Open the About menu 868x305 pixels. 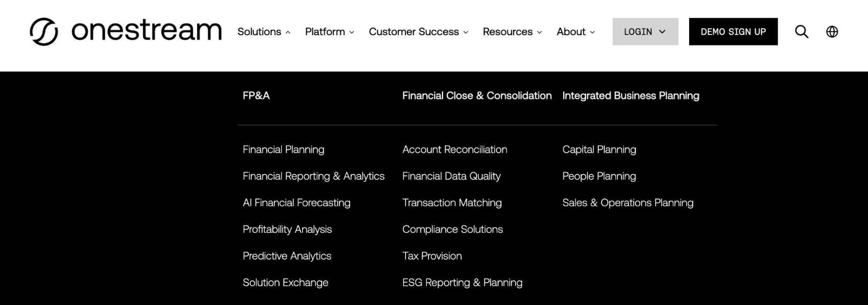[x=576, y=32]
